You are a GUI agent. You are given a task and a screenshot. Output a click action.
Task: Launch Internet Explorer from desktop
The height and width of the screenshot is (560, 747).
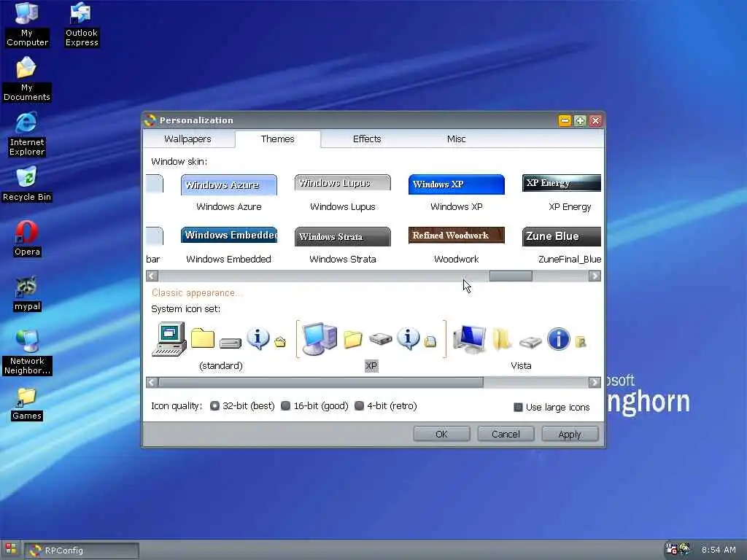coord(27,134)
